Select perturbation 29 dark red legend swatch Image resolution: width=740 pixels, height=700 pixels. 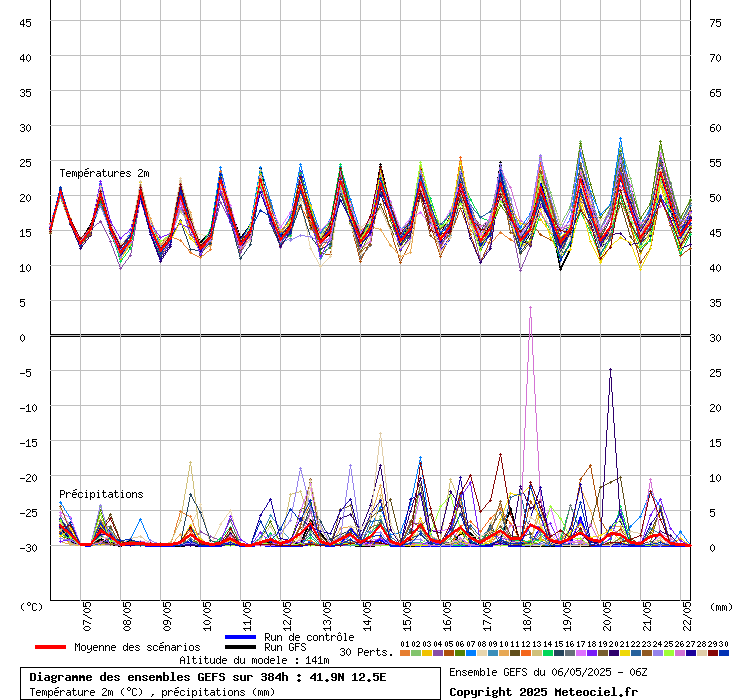point(713,653)
